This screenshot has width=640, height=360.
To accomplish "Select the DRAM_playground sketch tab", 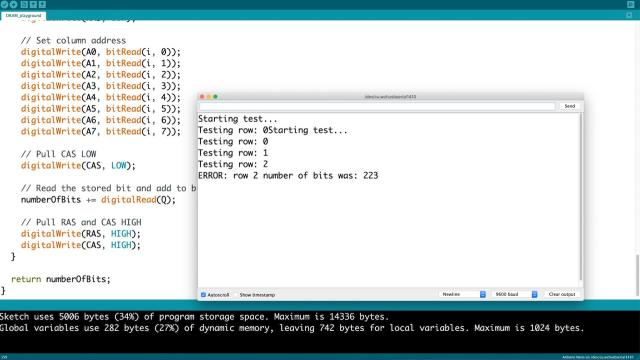I will 23,16.
